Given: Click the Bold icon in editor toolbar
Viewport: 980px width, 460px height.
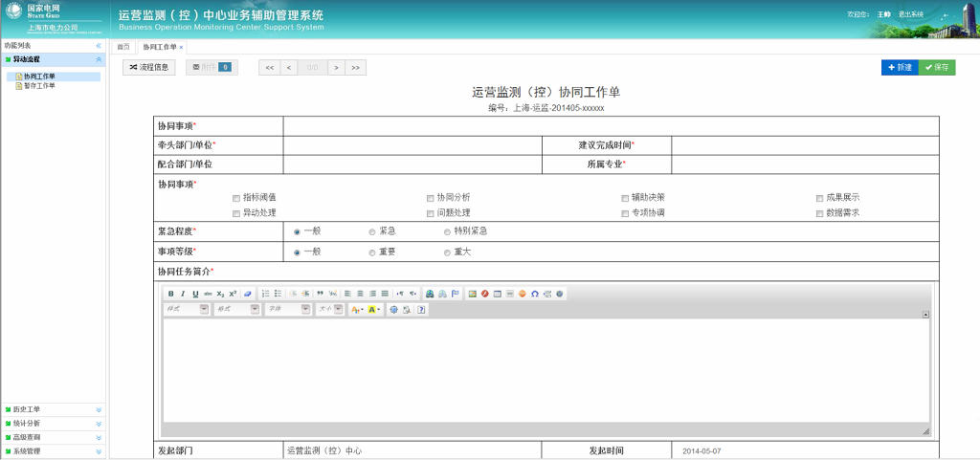Looking at the screenshot, I should point(171,294).
